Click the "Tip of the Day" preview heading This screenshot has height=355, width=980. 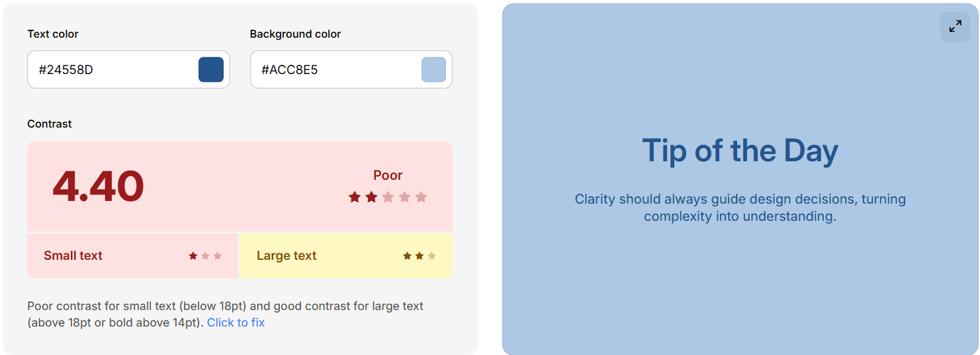[740, 151]
